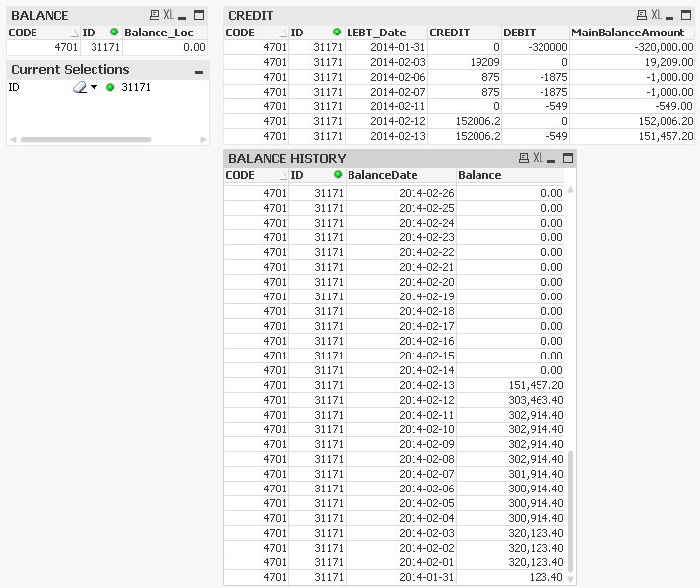Click green indicator on BALANCE ID column
Viewport: 700px width, 588px height.
coord(114,32)
